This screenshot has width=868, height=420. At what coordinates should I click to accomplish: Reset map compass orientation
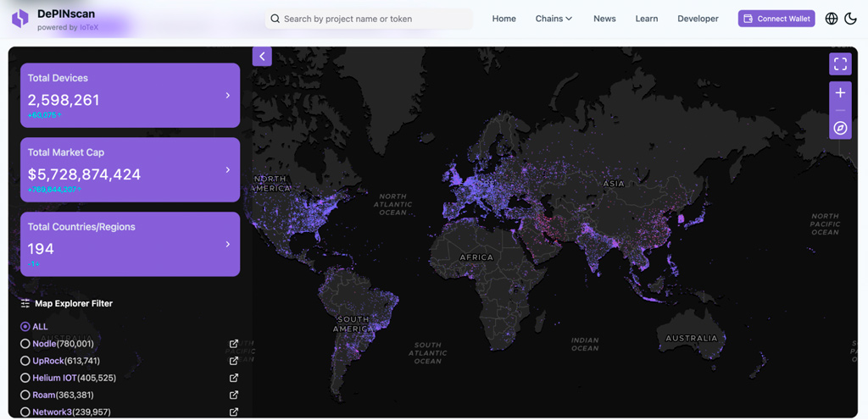[840, 128]
